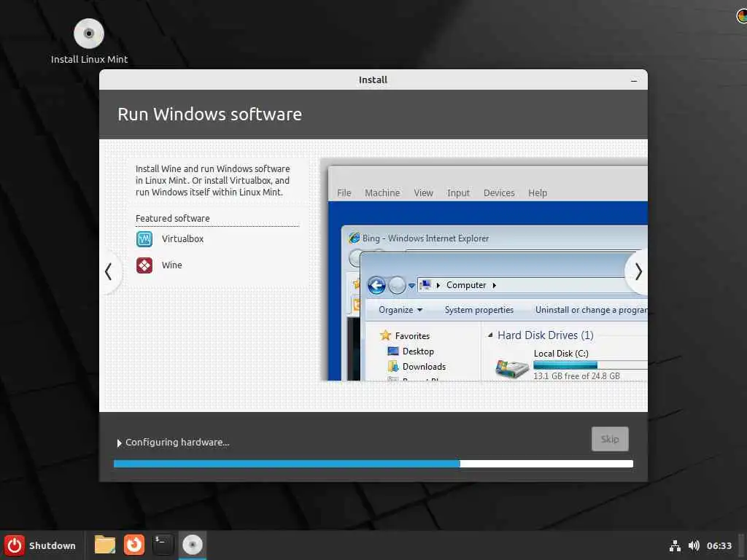The height and width of the screenshot is (560, 747).
Task: Minimize the Install window
Action: click(x=634, y=80)
